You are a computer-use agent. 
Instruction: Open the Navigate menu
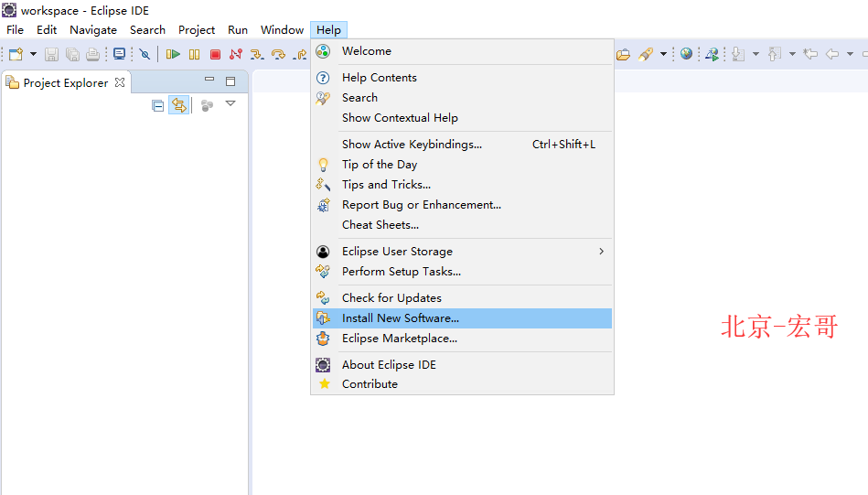coord(93,30)
